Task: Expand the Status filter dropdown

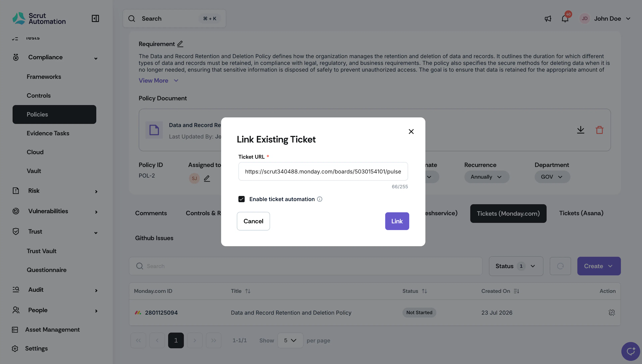Action: click(x=516, y=266)
